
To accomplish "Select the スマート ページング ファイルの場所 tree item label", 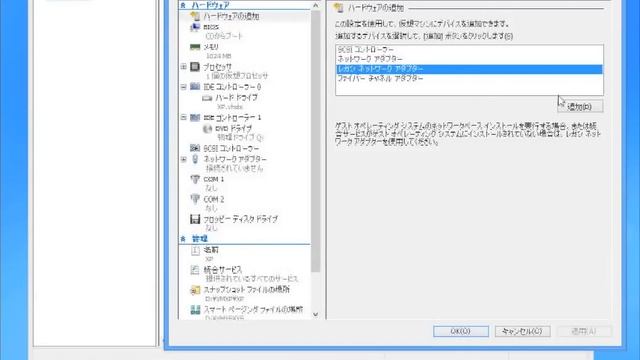I will tap(253, 309).
